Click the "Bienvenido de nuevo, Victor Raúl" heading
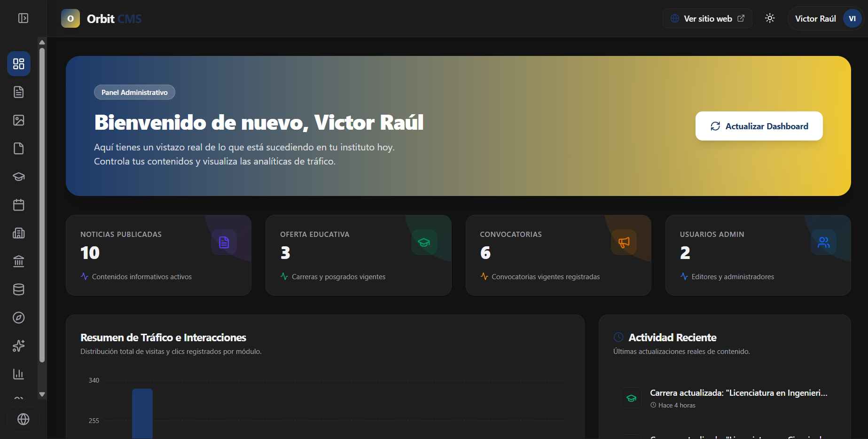The height and width of the screenshot is (439, 868). [x=259, y=123]
